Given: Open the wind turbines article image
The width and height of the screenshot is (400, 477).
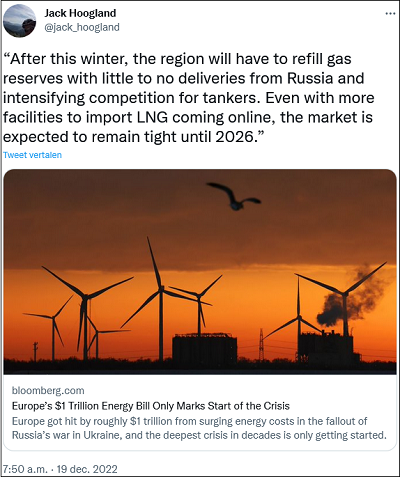Looking at the screenshot, I should [x=200, y=272].
